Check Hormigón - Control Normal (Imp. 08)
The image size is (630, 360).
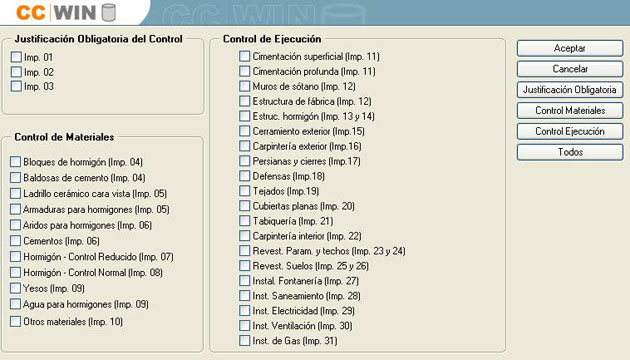point(15,272)
